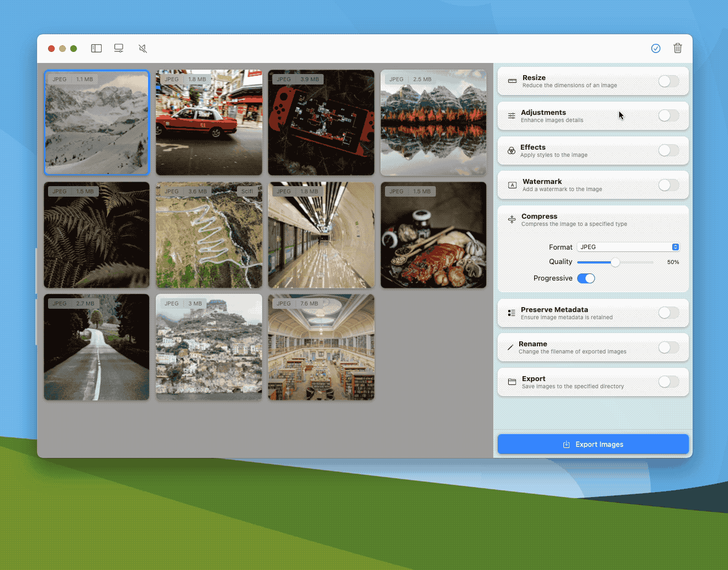
Task: Click the Export Images button
Action: (x=593, y=444)
